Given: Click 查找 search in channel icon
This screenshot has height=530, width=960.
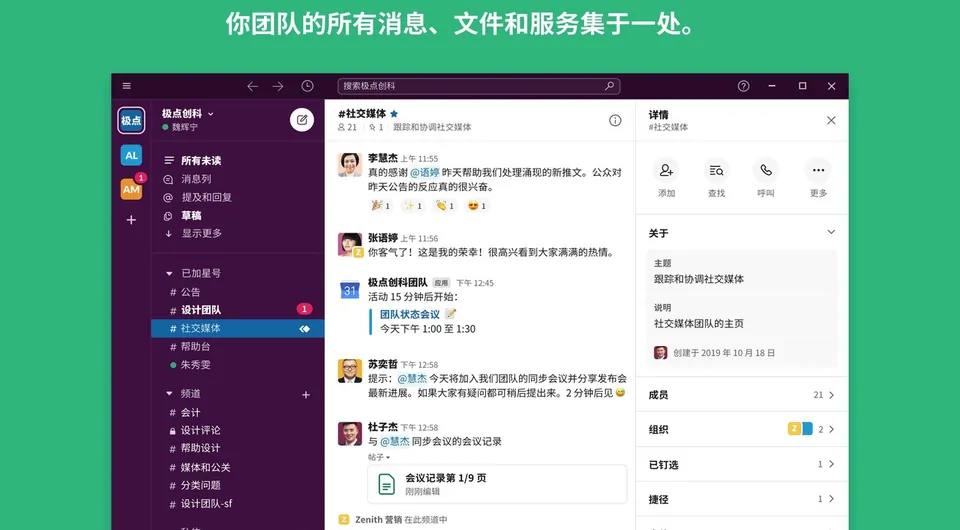Looking at the screenshot, I should tap(716, 171).
